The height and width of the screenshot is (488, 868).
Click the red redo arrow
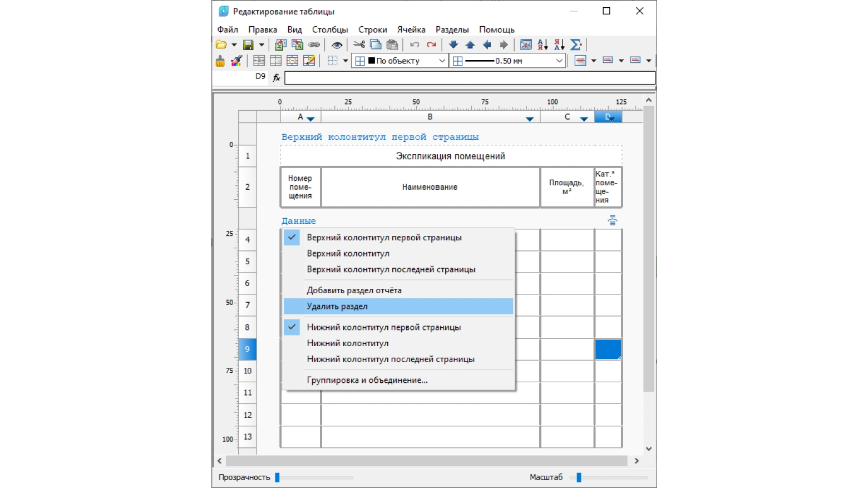point(431,45)
